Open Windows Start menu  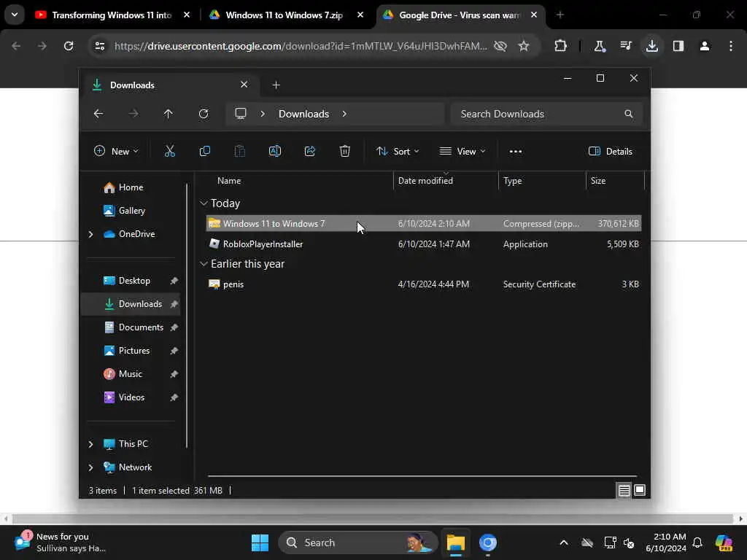pyautogui.click(x=260, y=542)
